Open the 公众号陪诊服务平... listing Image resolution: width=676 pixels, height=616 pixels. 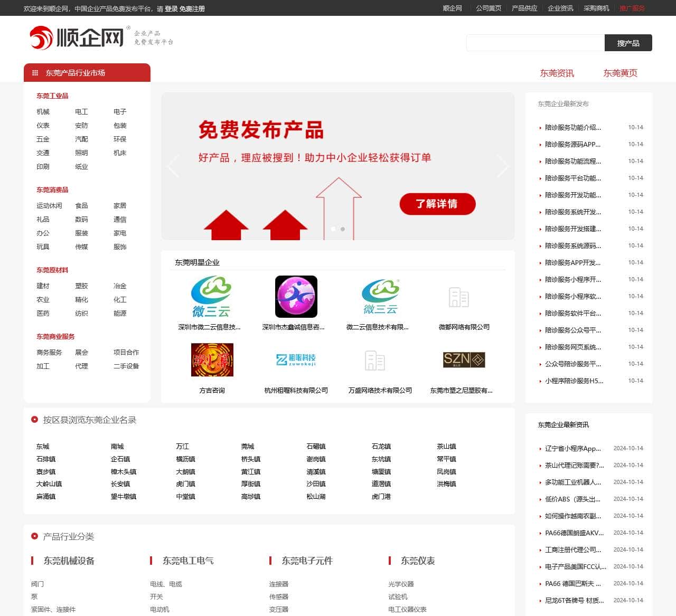pyautogui.click(x=573, y=364)
